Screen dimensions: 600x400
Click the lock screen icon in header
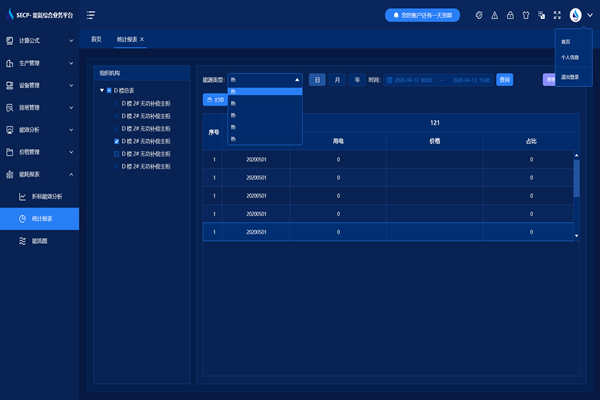(x=510, y=15)
